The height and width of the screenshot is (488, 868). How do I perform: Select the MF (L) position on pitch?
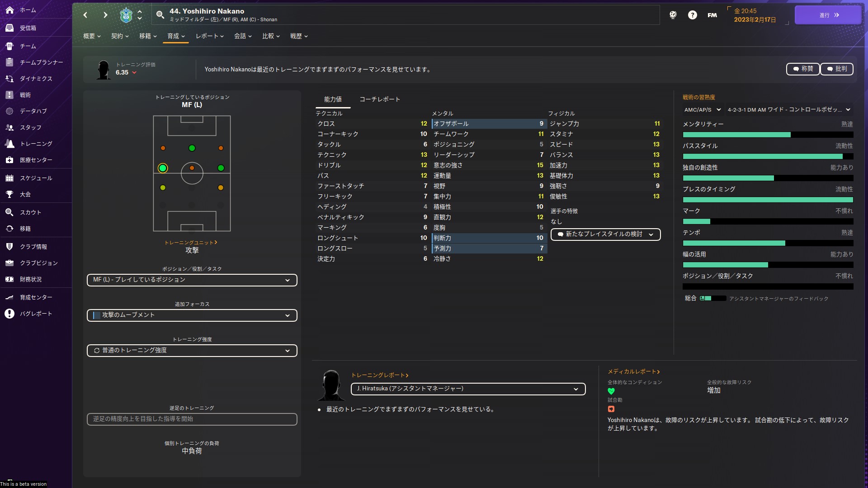click(163, 168)
